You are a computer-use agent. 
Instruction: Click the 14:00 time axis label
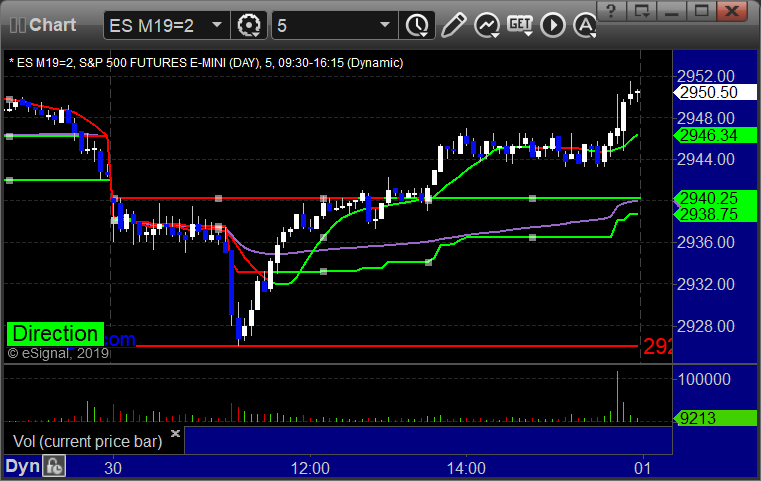[x=466, y=468]
